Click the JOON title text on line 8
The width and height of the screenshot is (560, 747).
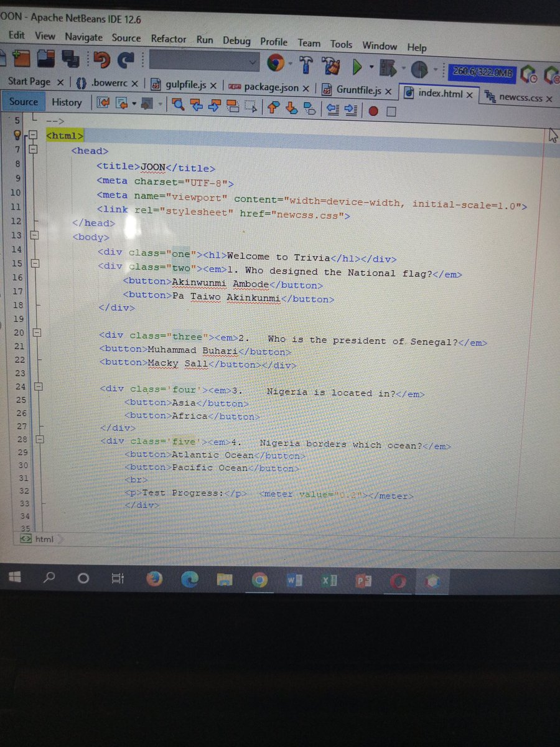(154, 167)
